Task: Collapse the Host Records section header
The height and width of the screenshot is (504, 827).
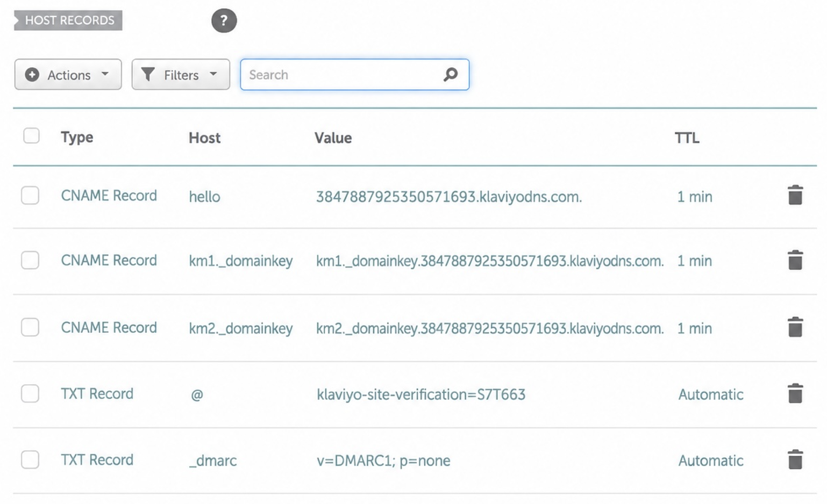Action: point(68,20)
